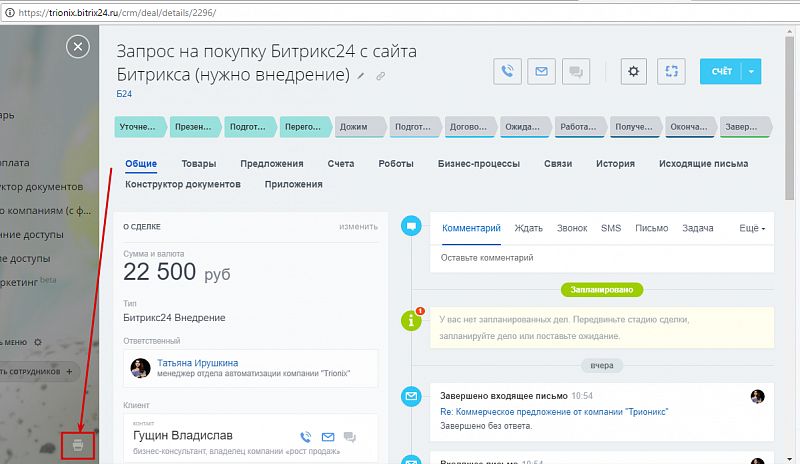
Task: Click the pencil icon to edit deal title
Action: [x=361, y=76]
